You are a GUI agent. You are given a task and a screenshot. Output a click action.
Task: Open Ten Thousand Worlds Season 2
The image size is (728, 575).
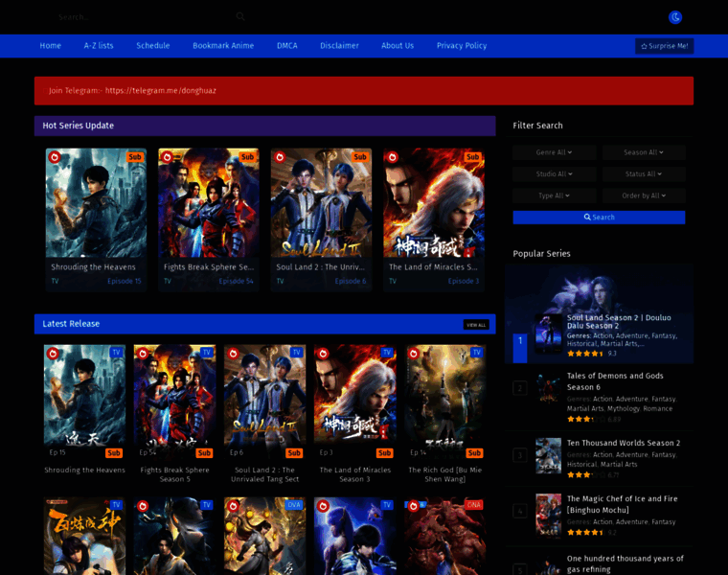pyautogui.click(x=623, y=443)
